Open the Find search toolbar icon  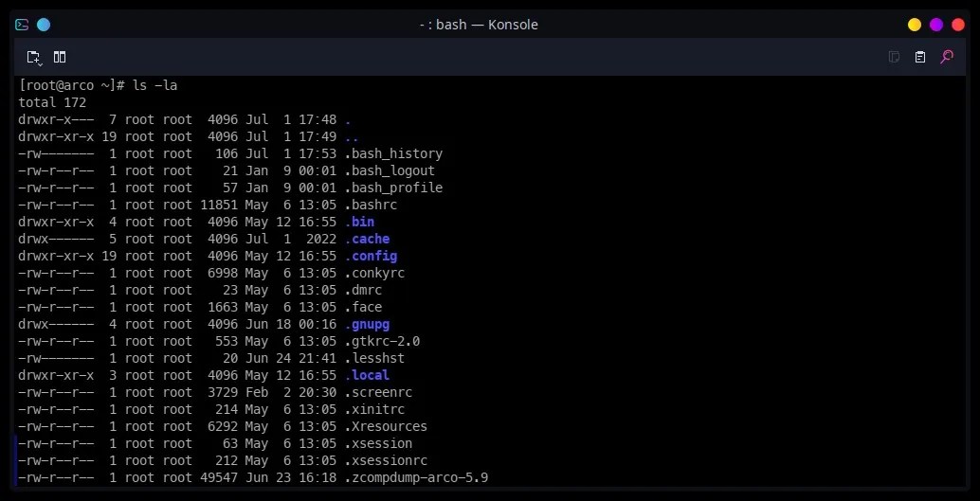click(946, 57)
